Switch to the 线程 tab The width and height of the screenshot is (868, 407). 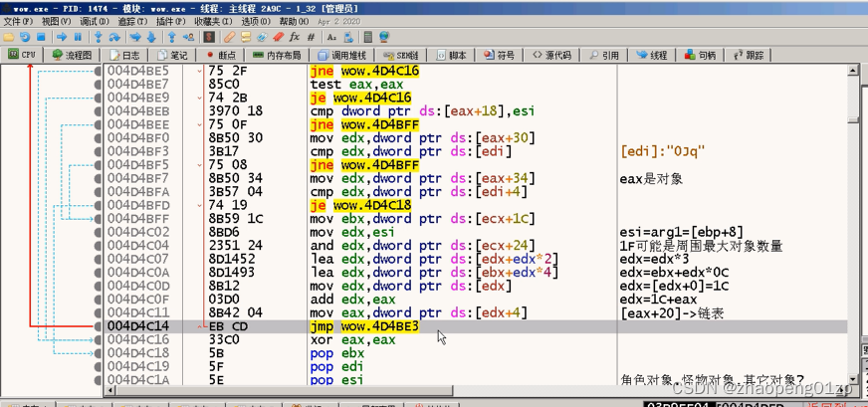click(x=652, y=55)
